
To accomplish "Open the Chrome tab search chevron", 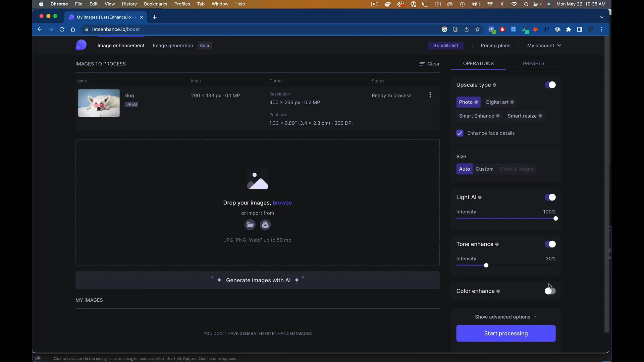I will (602, 17).
